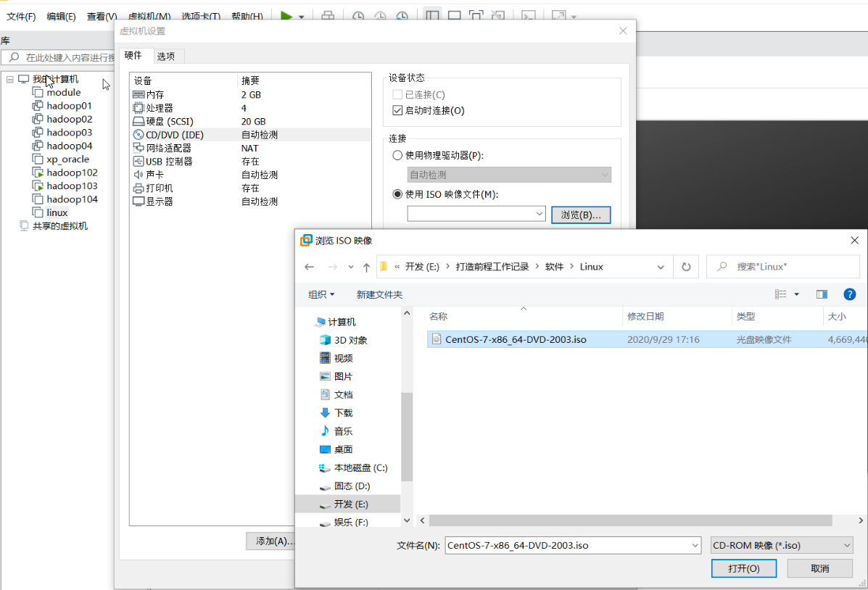The height and width of the screenshot is (590, 868).
Task: Click 取消 cancel button in file dialog
Action: 819,568
